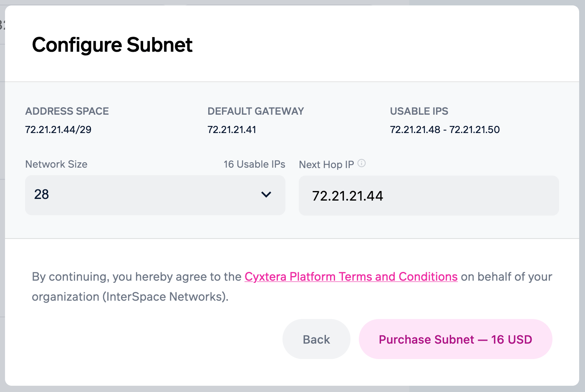Click the usable IPs range text
Image resolution: width=585 pixels, height=392 pixels.
tap(444, 130)
